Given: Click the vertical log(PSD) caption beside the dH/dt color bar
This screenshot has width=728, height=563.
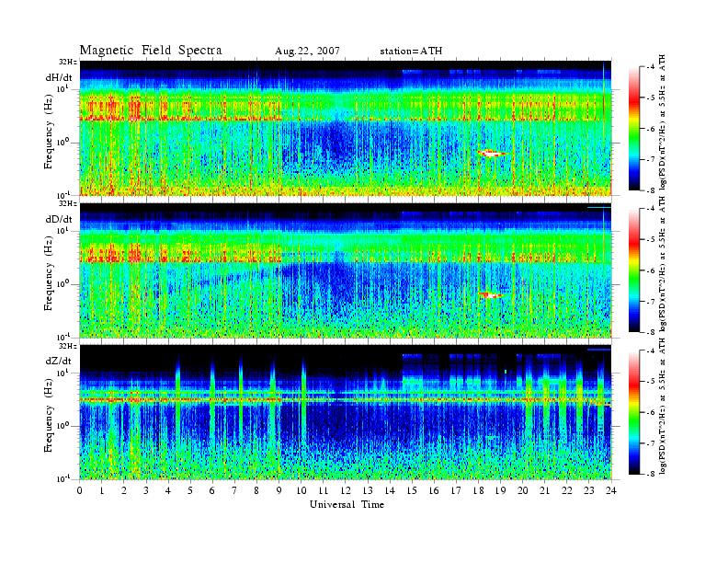Looking at the screenshot, I should click(663, 122).
